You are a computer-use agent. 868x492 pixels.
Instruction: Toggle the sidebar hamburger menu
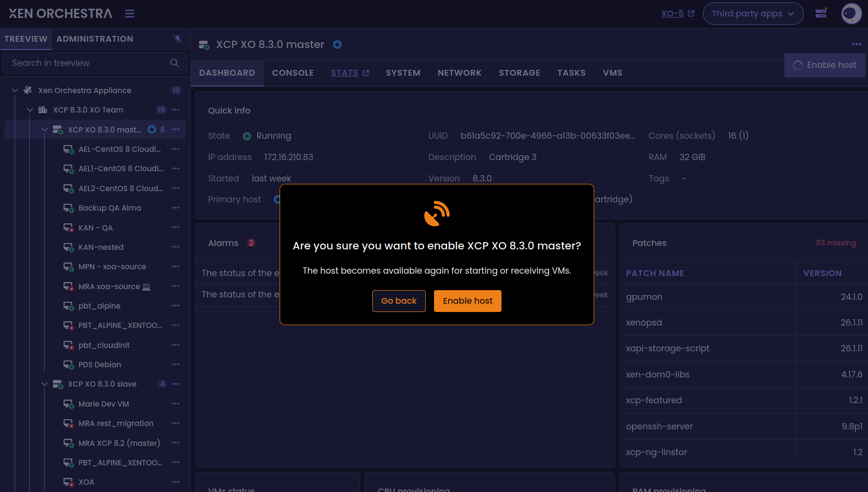pos(129,14)
